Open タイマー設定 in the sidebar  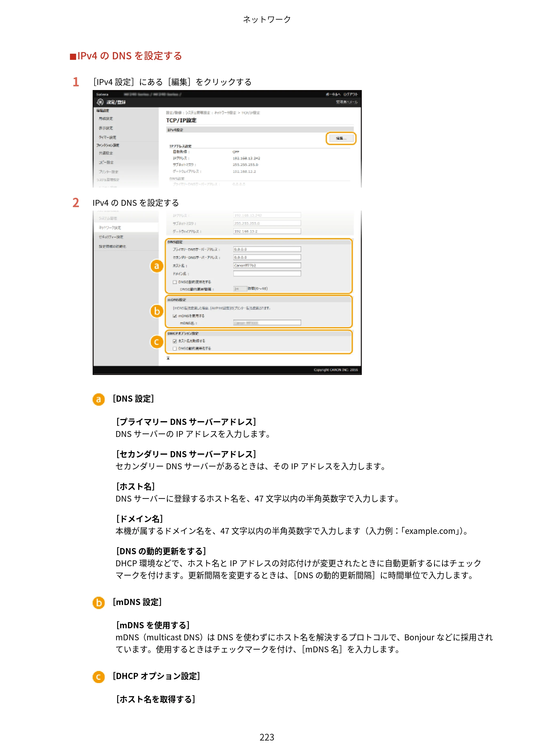click(x=108, y=137)
